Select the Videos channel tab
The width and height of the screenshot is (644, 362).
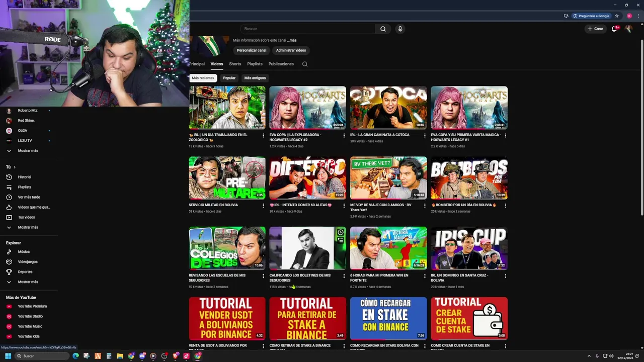coord(217,64)
